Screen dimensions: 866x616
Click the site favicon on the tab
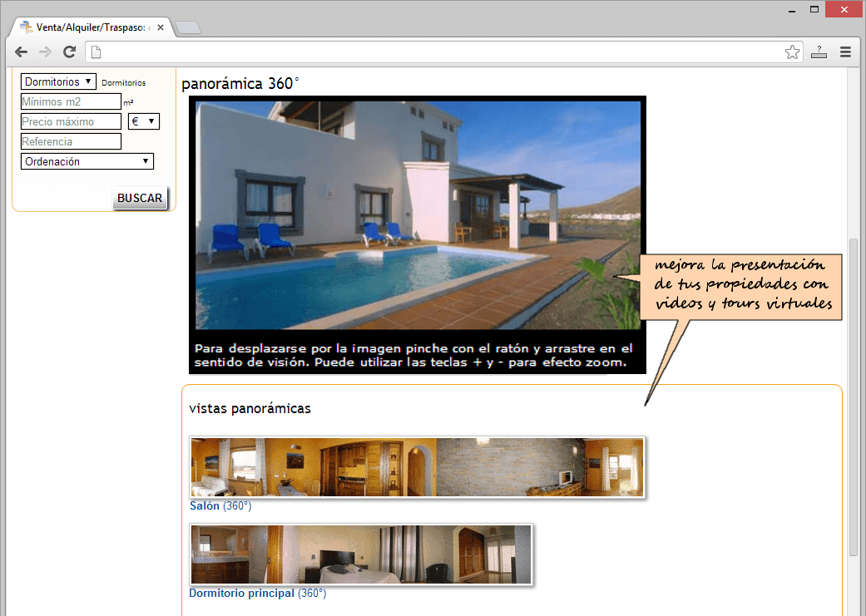[x=27, y=27]
